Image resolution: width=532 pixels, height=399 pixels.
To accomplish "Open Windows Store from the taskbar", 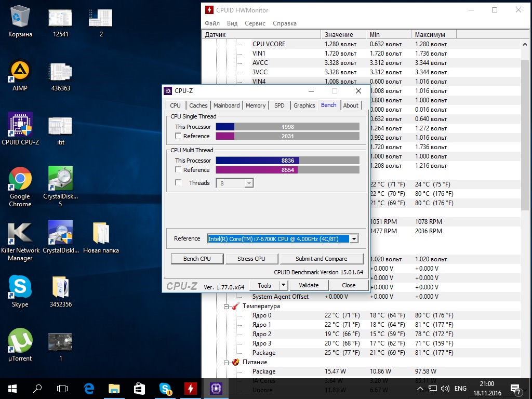I will click(139, 389).
